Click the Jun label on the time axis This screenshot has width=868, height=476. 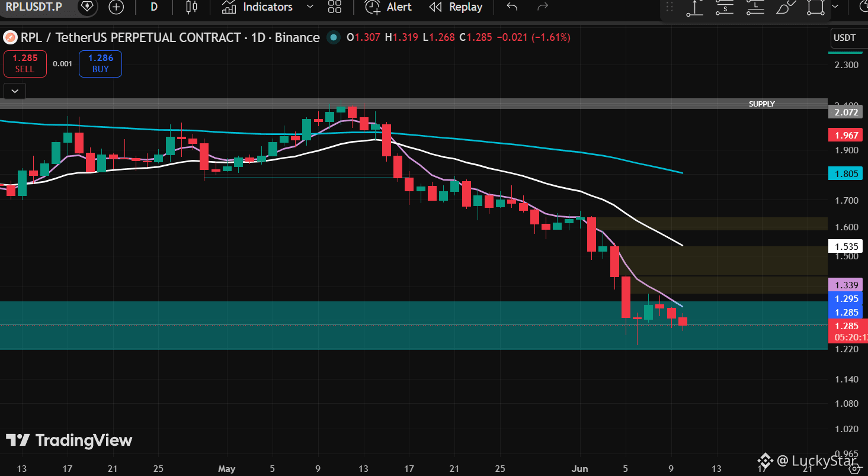(581, 469)
